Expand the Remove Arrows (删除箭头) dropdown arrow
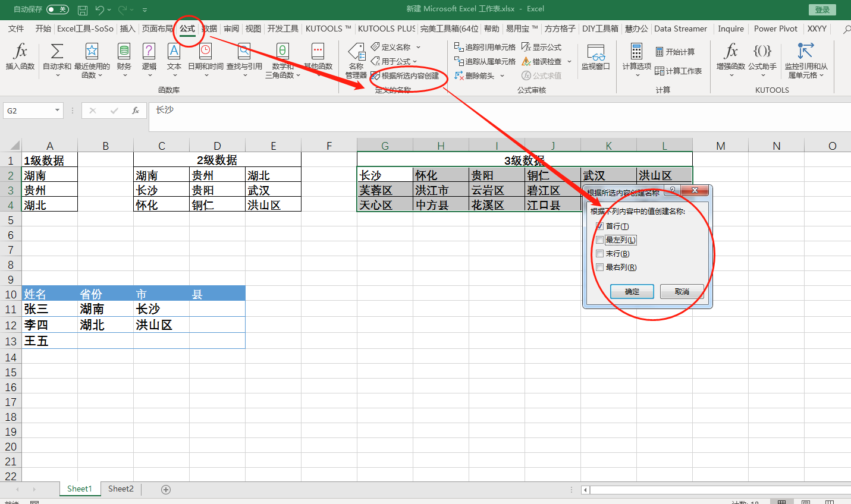 502,75
